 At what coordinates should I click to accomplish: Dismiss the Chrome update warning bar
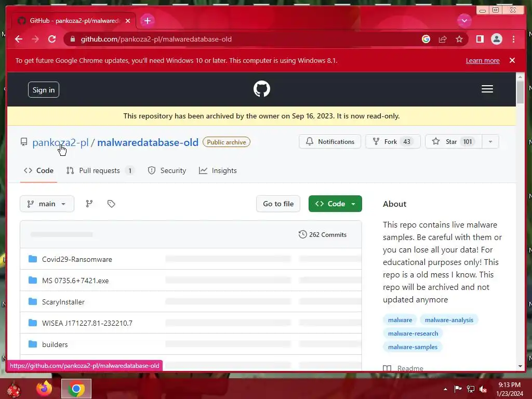pyautogui.click(x=512, y=60)
